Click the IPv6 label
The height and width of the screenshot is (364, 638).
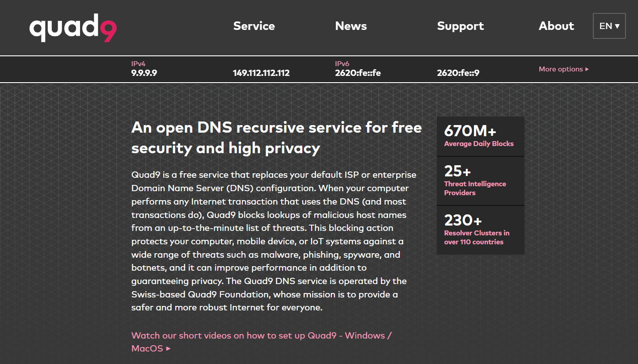342,64
